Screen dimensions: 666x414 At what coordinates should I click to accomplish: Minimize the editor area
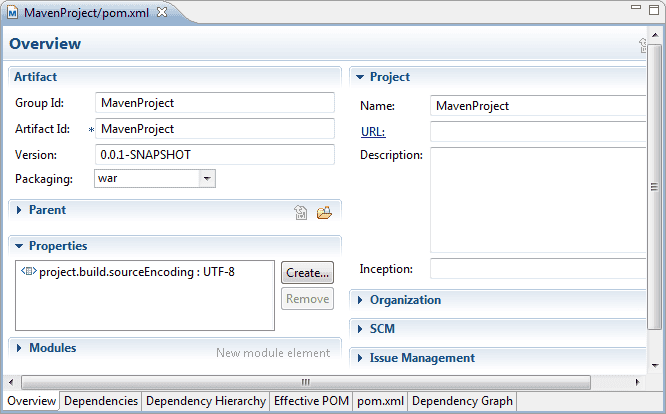pos(636,7)
